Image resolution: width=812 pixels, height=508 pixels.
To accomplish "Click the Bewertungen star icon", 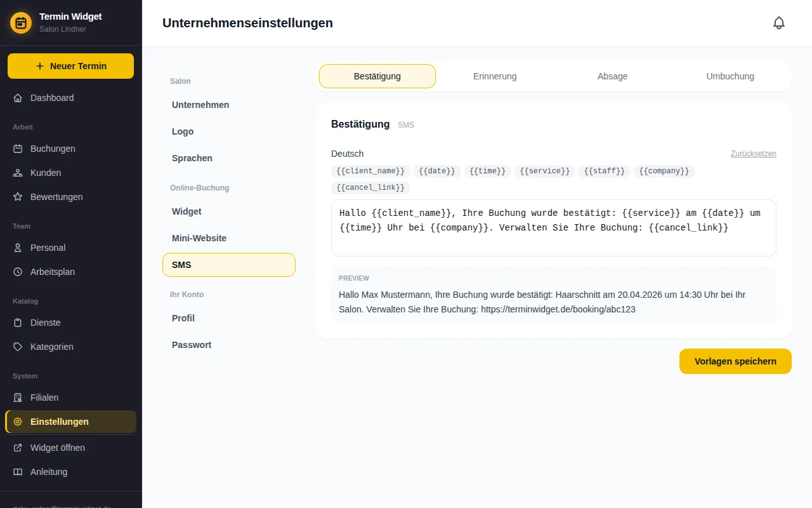I will 18,197.
